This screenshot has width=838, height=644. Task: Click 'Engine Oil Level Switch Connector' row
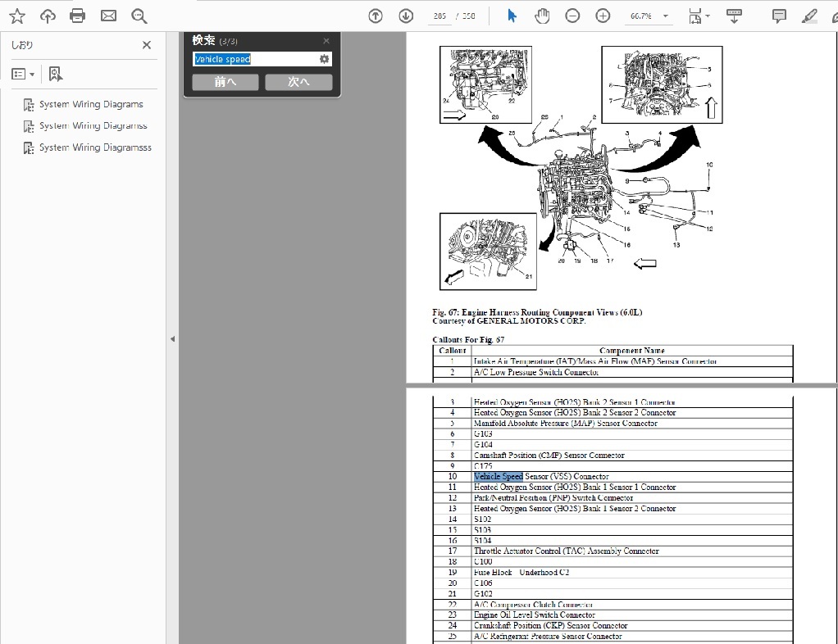click(x=613, y=615)
